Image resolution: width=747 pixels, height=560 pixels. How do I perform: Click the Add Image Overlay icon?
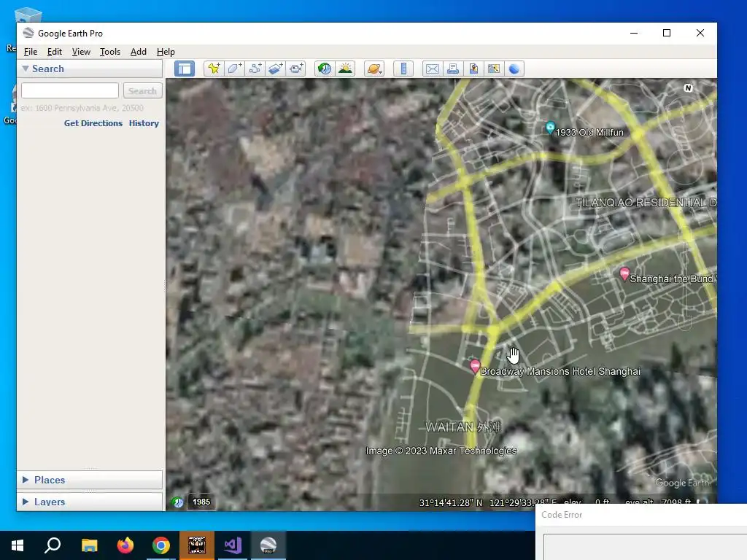[275, 69]
